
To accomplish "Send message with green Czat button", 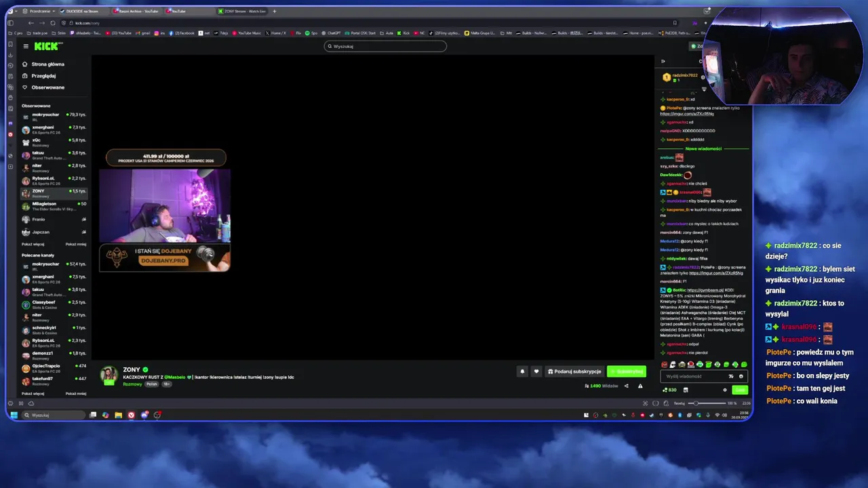I will tap(740, 390).
